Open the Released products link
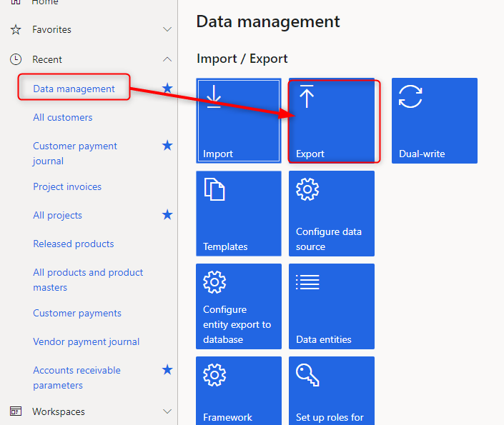Image resolution: width=504 pixels, height=425 pixels. pyautogui.click(x=74, y=244)
